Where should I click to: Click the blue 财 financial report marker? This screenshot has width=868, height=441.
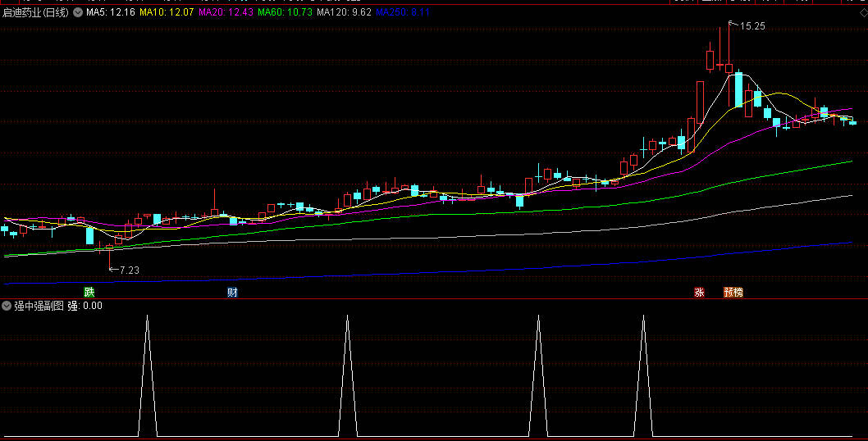(x=233, y=292)
